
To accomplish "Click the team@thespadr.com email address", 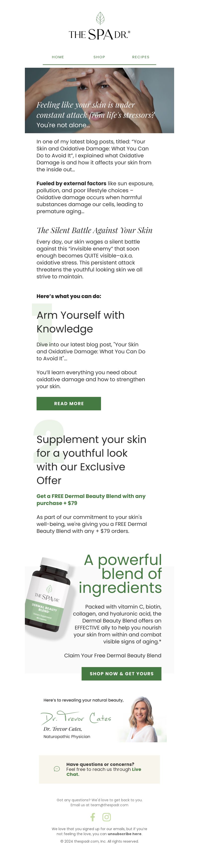I will point(109,805).
